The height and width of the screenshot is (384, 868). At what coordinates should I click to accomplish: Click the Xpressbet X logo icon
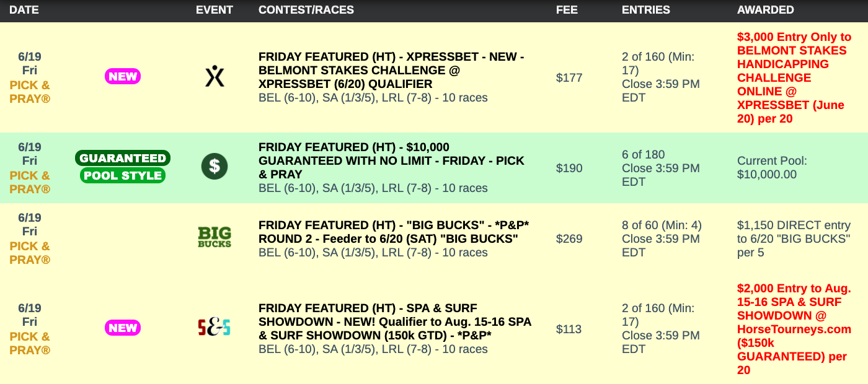(215, 77)
